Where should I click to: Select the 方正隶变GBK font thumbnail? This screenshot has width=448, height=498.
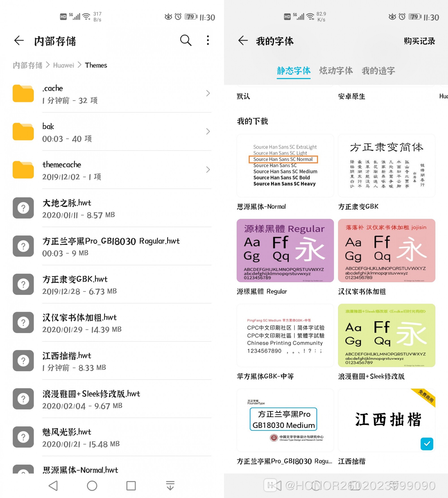[386, 165]
